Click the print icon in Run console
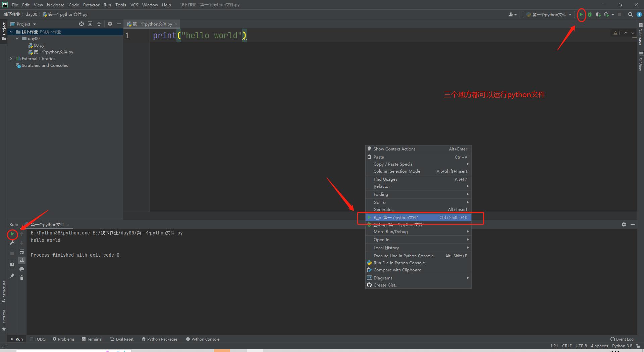The width and height of the screenshot is (644, 352). coord(22,269)
